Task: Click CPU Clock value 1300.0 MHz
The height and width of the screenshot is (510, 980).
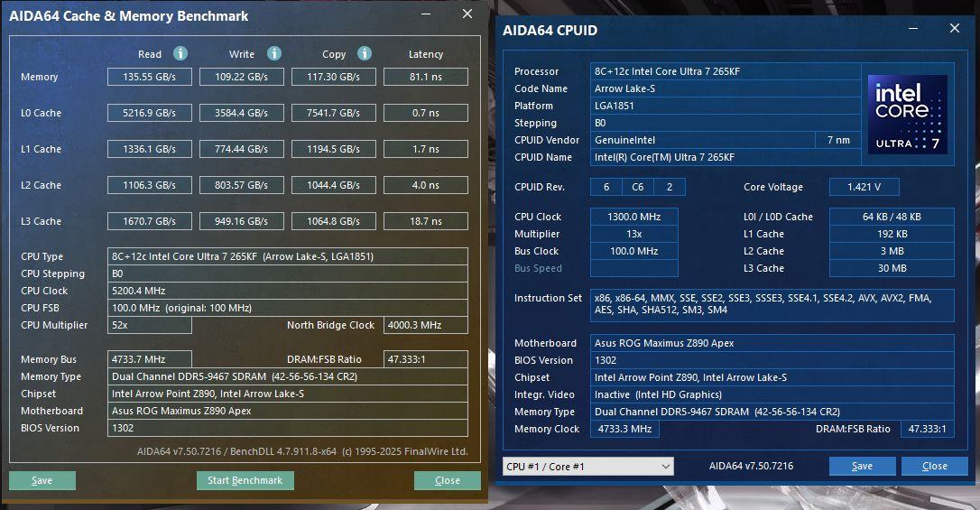Action: coord(633,217)
